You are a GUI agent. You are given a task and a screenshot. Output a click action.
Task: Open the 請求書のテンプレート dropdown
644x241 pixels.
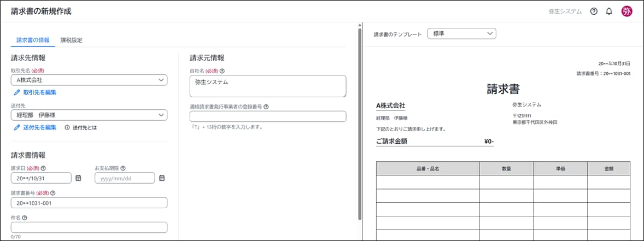(x=489, y=34)
